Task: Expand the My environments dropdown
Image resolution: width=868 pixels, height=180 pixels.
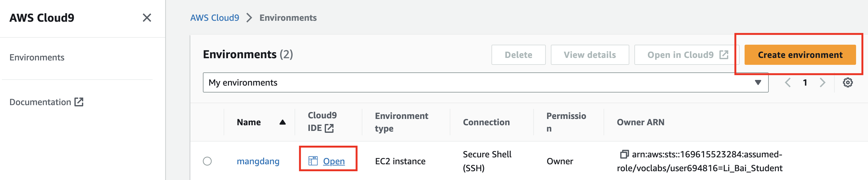Action: point(758,82)
